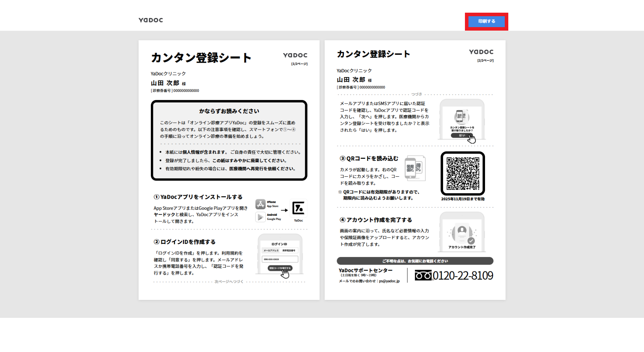
Task: Click the YaDoc logo on page 2 sheet
Action: pyautogui.click(x=481, y=52)
